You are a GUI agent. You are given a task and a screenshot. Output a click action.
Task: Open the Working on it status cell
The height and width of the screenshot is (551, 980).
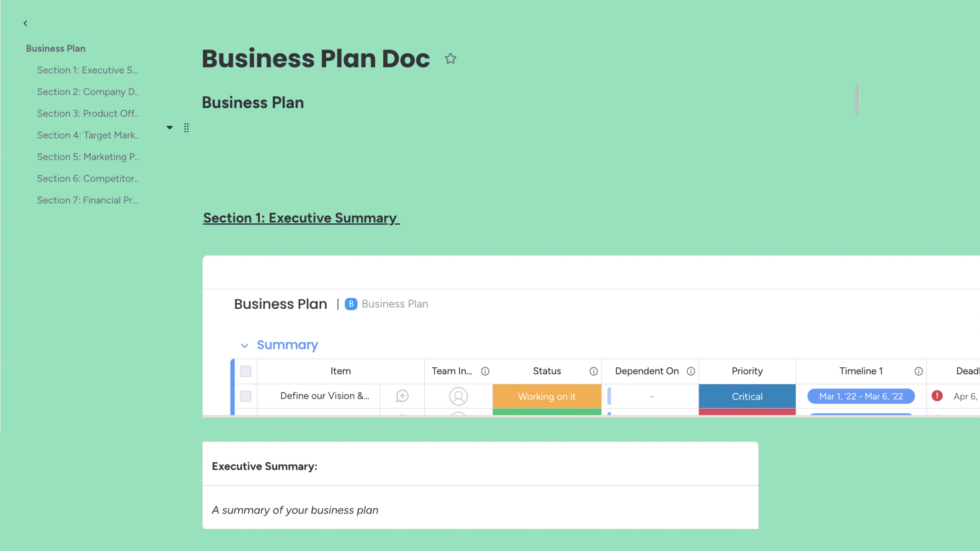tap(547, 396)
